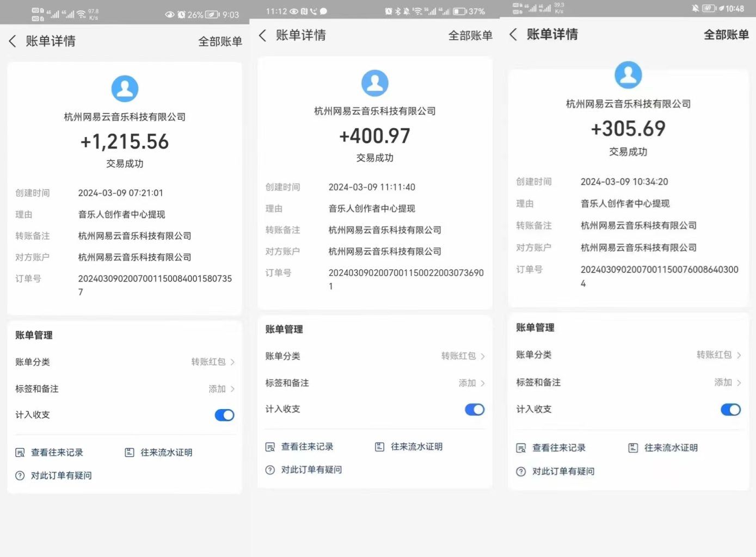756x557 pixels.
Task: Select 标签和备注 row label in +400.97 bill
Action: [287, 383]
